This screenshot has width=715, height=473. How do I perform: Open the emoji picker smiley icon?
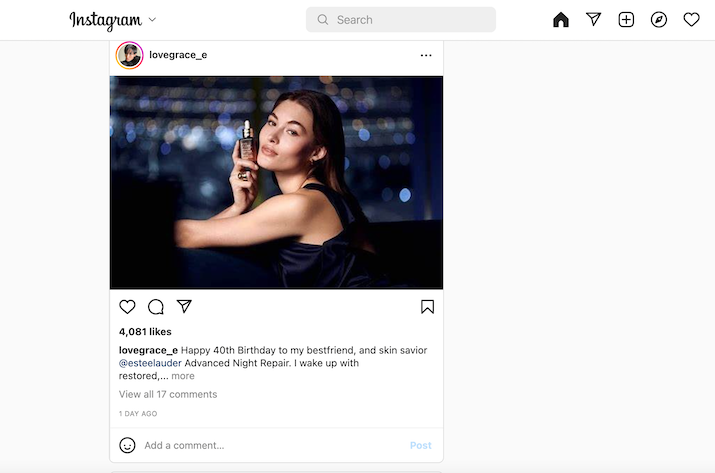pos(127,445)
